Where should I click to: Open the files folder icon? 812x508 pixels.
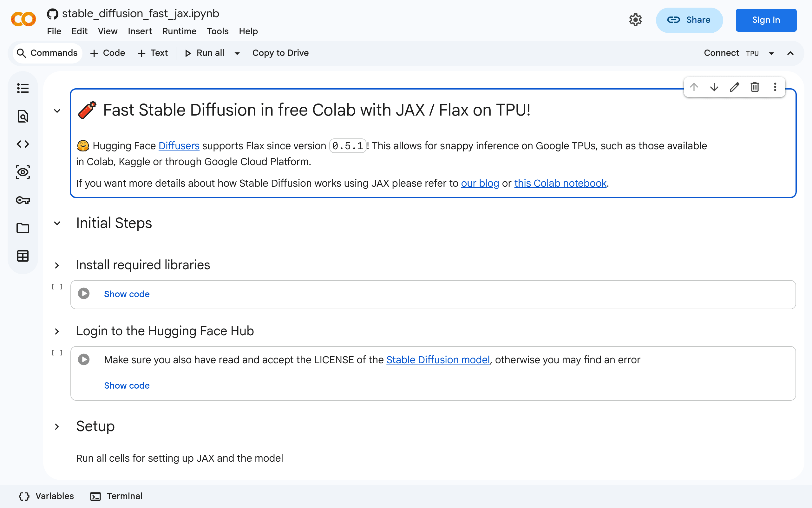tap(23, 228)
